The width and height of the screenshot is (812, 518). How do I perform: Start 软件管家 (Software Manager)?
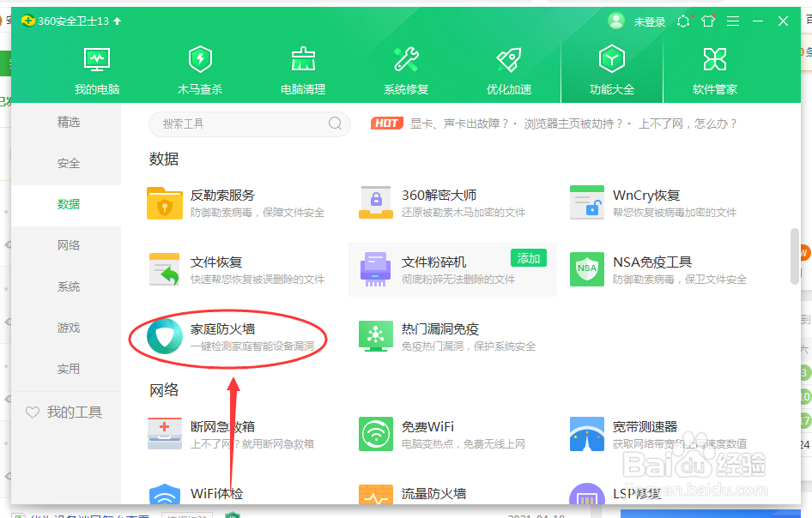(715, 67)
